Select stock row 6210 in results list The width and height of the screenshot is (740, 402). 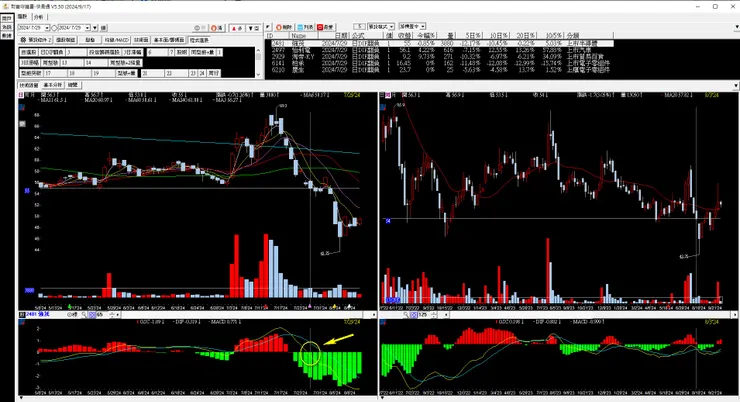442,69
